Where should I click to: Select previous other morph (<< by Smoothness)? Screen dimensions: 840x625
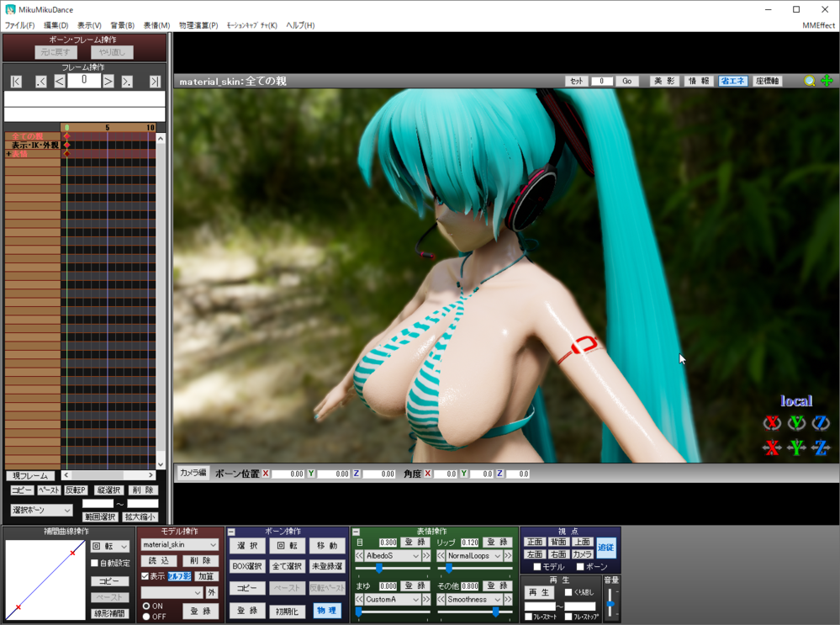pyautogui.click(x=441, y=599)
